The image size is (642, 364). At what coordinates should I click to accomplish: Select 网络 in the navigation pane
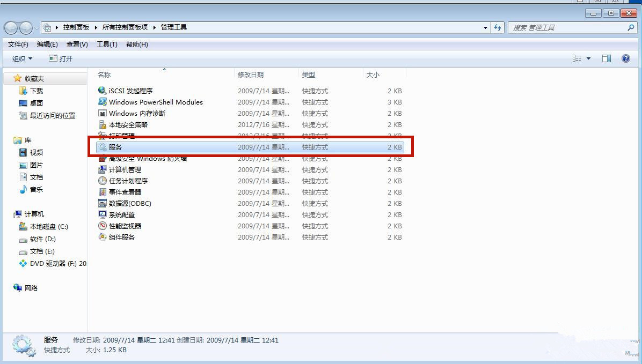pos(32,288)
